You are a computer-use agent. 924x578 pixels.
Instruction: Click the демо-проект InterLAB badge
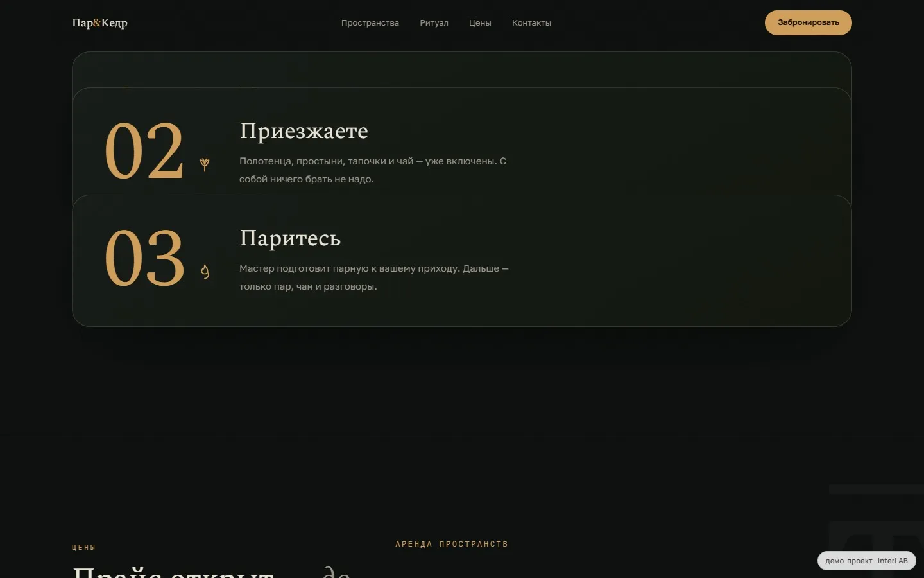tap(866, 561)
